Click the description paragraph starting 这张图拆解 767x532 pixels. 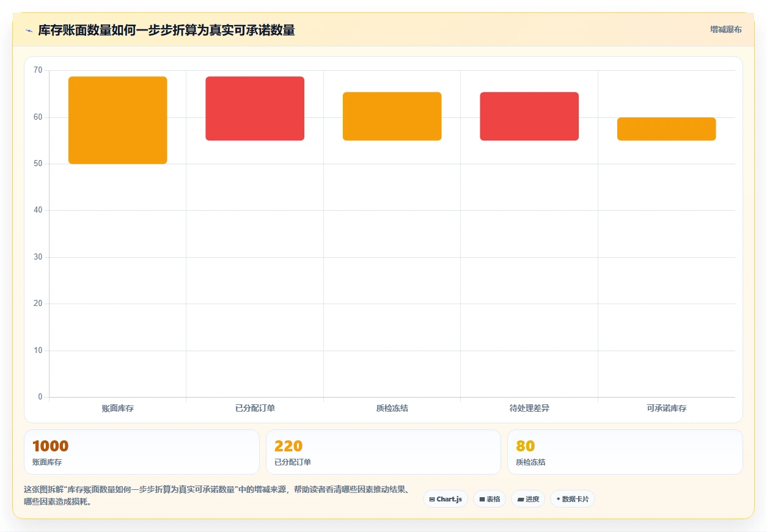[x=216, y=496]
